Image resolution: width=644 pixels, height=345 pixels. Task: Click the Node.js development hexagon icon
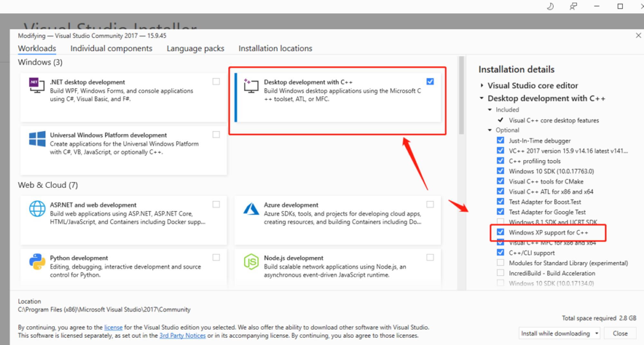click(x=251, y=261)
